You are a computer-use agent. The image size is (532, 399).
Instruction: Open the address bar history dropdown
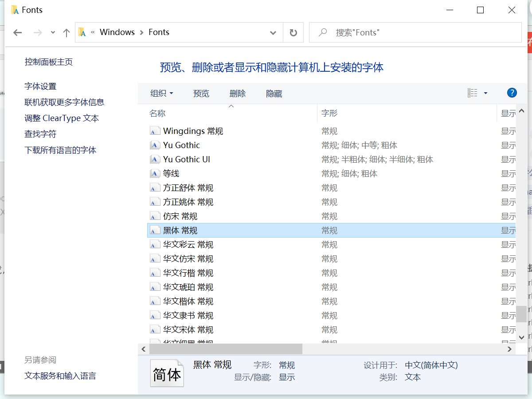274,32
